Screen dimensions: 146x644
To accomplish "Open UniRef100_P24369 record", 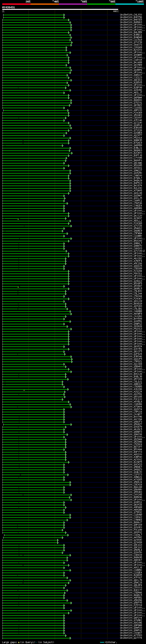I will pyautogui.click(x=131, y=113).
